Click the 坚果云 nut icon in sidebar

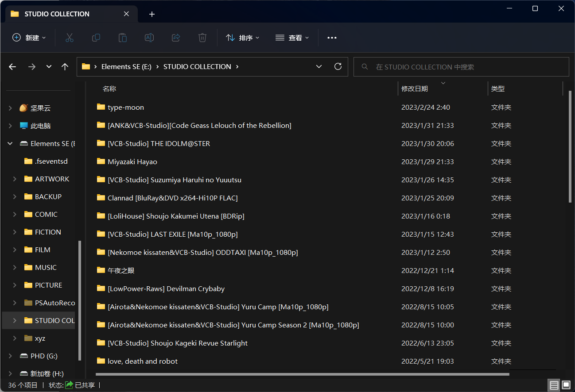(x=23, y=108)
